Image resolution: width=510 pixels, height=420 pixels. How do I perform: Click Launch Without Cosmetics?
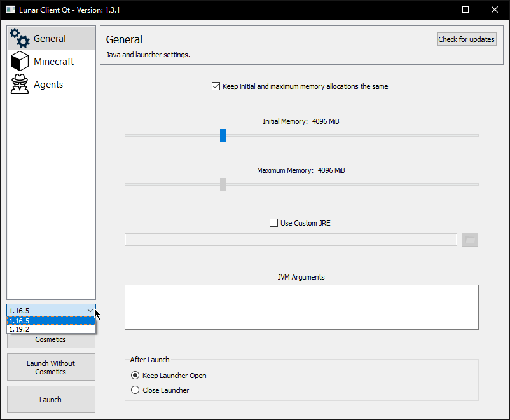tap(50, 367)
